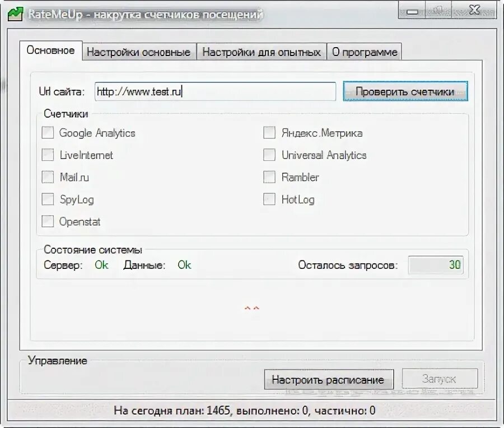Toggle the LiveInternet checkbox
Screen dimensions: 504x428
coord(48,155)
